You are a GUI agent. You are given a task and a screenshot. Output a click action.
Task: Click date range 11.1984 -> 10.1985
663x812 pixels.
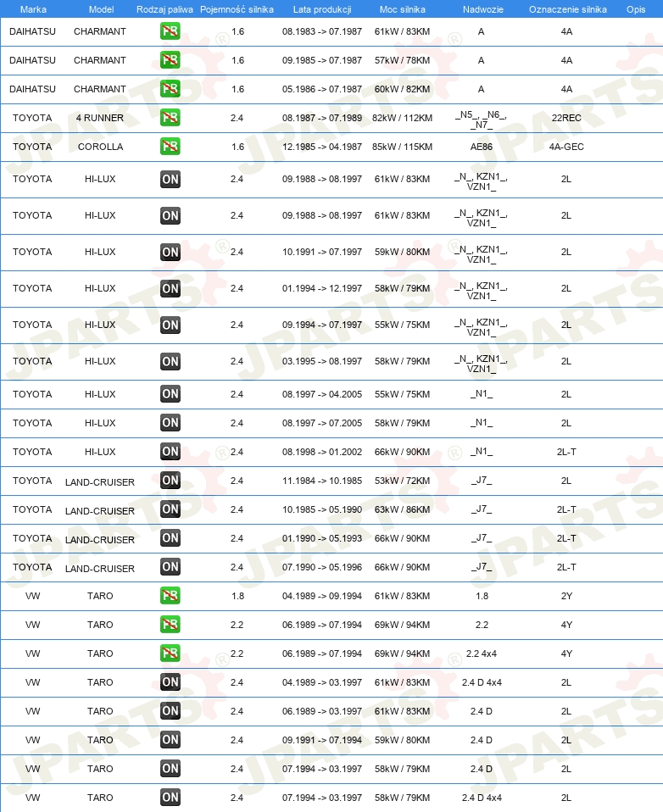click(x=322, y=481)
